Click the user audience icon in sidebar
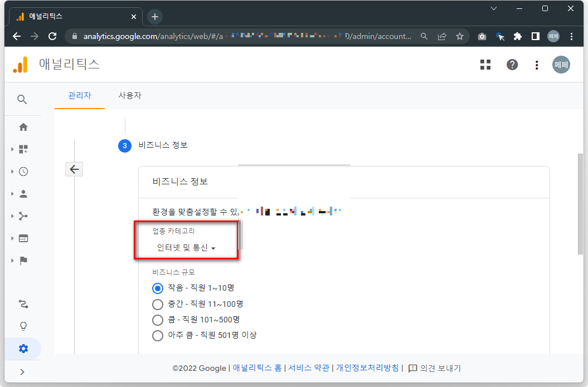Screen dimensions: 588x387 click(x=23, y=193)
